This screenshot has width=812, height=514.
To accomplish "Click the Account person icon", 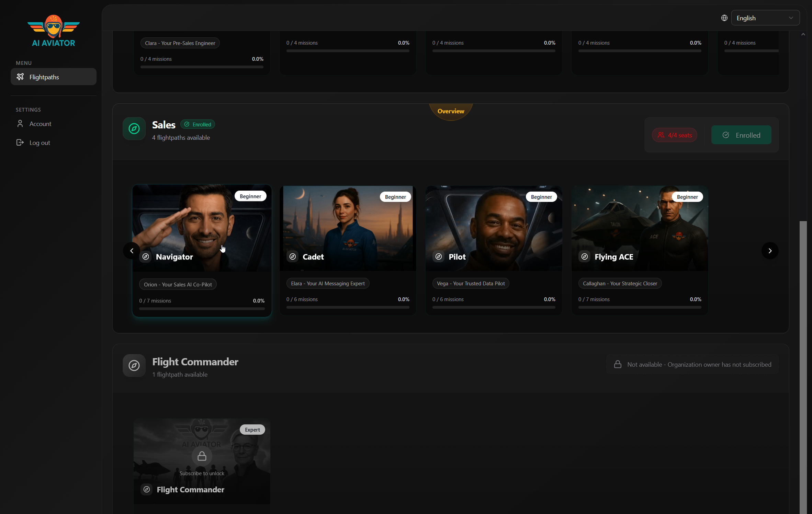I will pos(20,124).
